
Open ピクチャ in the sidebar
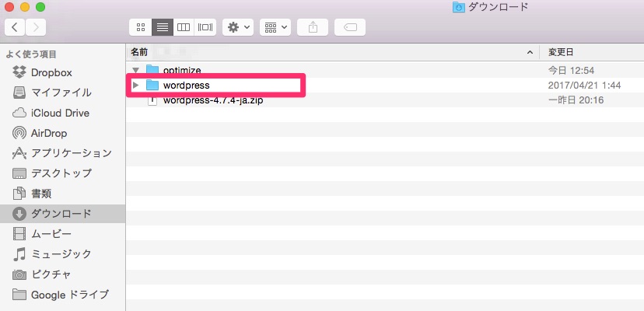(62, 274)
